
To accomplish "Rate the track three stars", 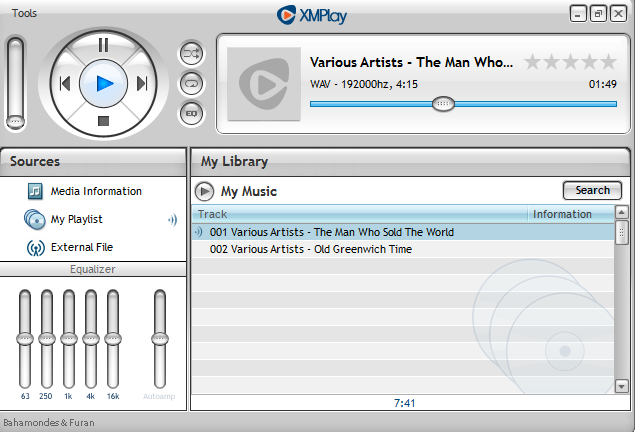I will pyautogui.click(x=570, y=62).
